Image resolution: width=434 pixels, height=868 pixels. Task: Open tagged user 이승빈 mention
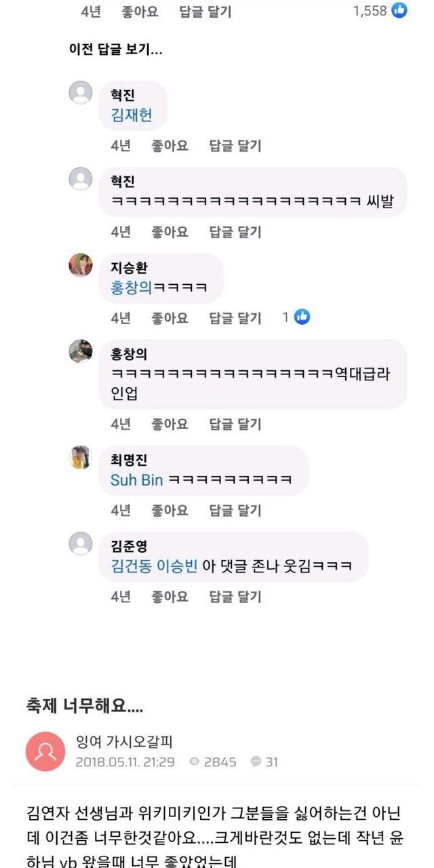(x=176, y=566)
